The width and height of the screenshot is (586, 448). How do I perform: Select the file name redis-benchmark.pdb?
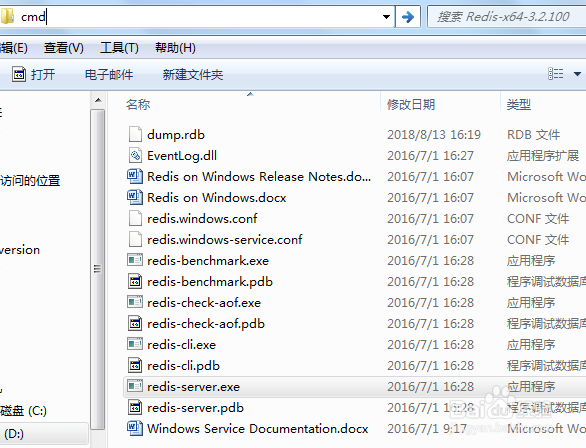[210, 281]
